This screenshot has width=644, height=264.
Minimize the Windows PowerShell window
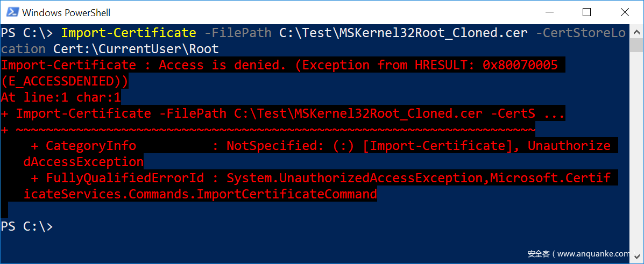(549, 12)
